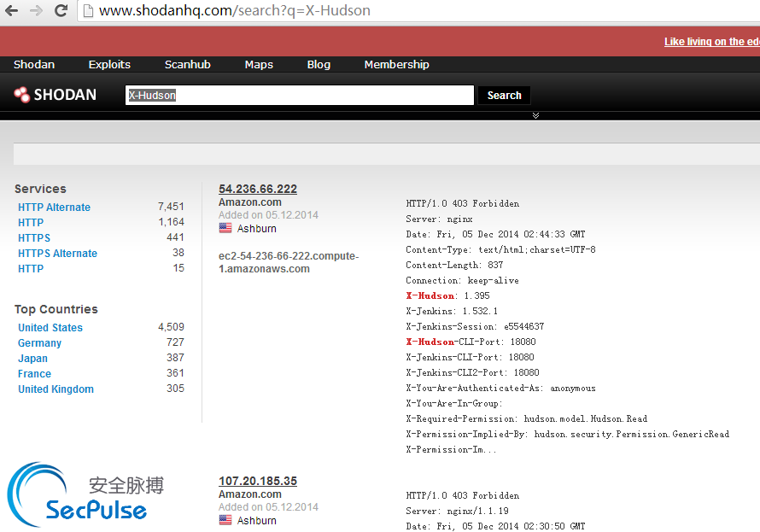The width and height of the screenshot is (760, 532).
Task: Click the Services heading
Action: pyautogui.click(x=40, y=189)
